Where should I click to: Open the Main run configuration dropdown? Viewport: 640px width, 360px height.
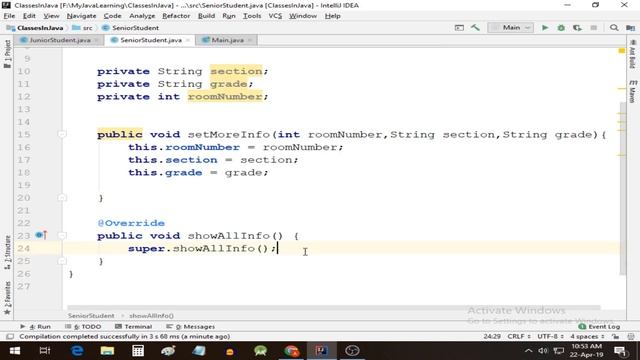click(511, 28)
